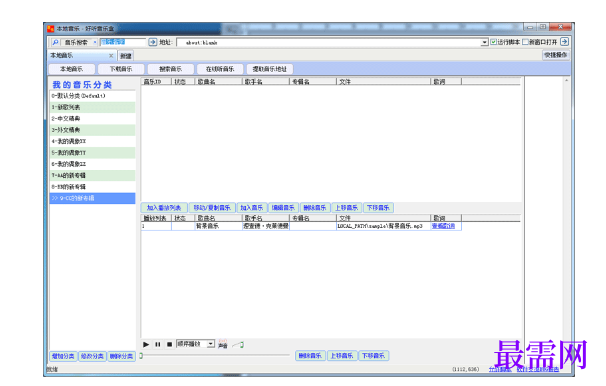Click the 音乐ID column header
This screenshot has height=386, width=606.
coord(156,82)
